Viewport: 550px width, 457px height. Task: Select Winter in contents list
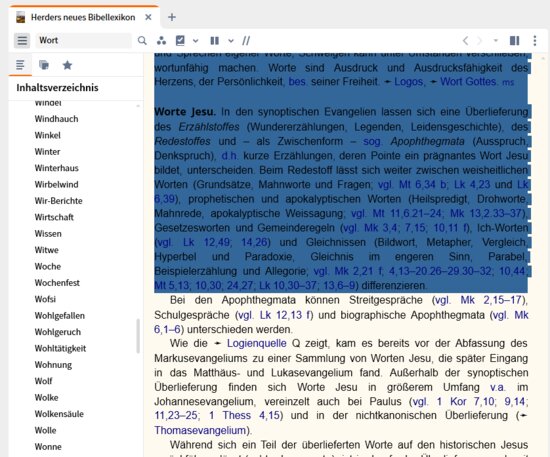pyautogui.click(x=47, y=152)
